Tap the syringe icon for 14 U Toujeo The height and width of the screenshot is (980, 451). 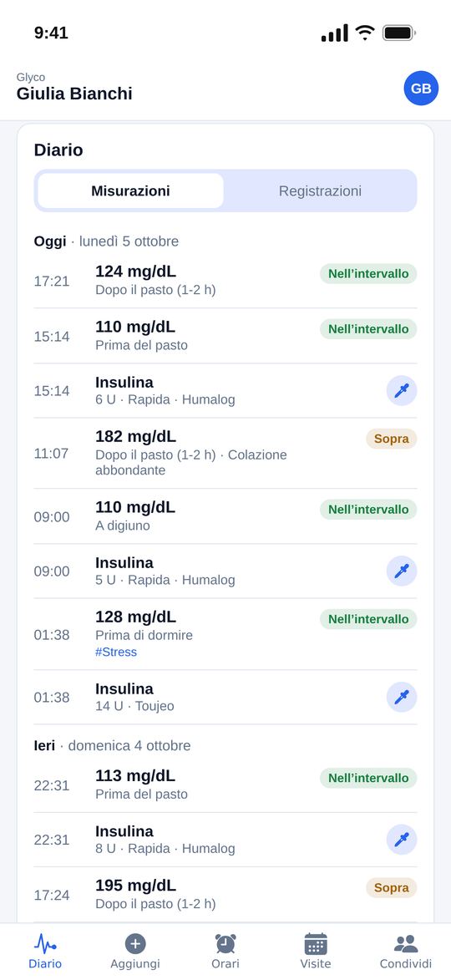[x=402, y=697]
